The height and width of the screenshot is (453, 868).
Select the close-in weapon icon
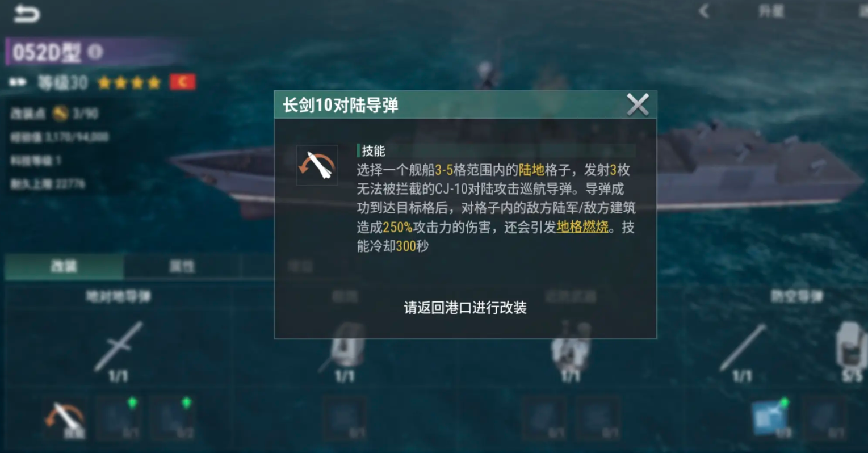[571, 346]
